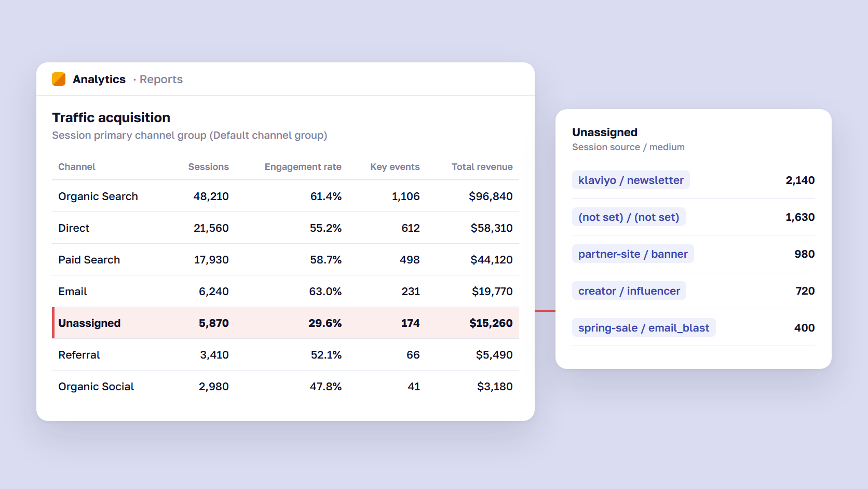
Task: Sort by the Sessions column header
Action: pos(208,167)
